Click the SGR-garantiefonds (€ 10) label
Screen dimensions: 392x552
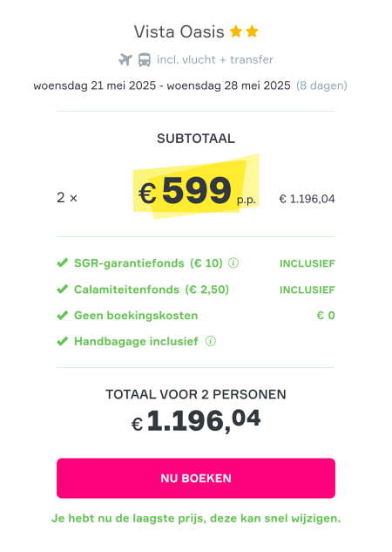click(x=148, y=263)
